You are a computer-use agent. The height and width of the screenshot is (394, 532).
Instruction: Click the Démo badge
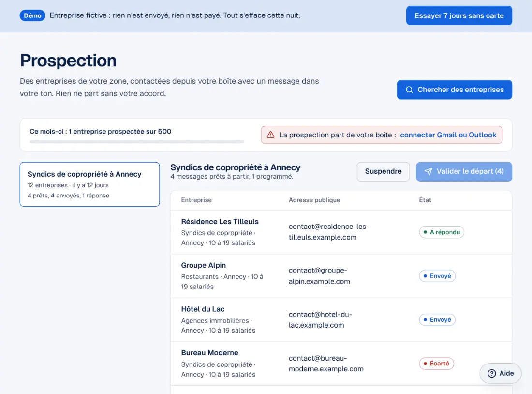coord(32,15)
